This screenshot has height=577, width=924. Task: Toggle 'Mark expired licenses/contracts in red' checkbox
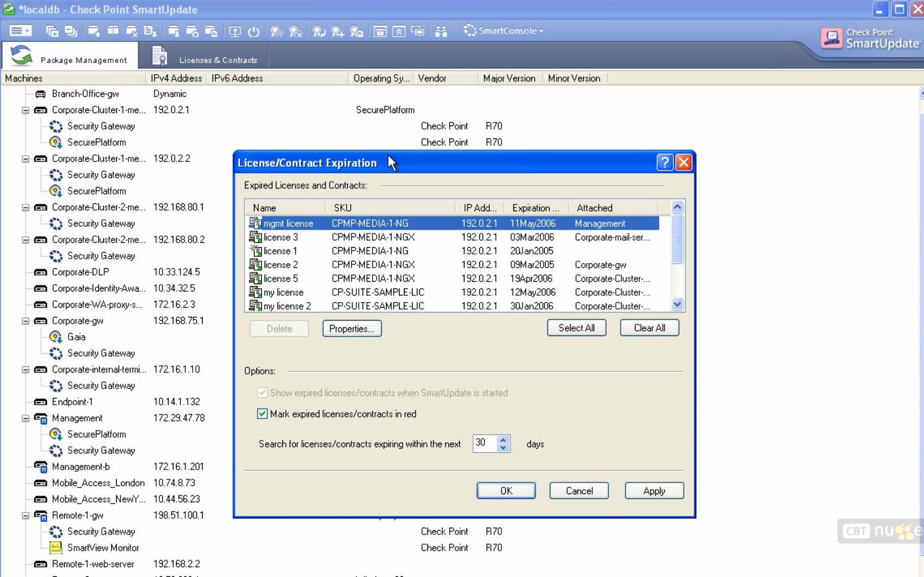(262, 414)
